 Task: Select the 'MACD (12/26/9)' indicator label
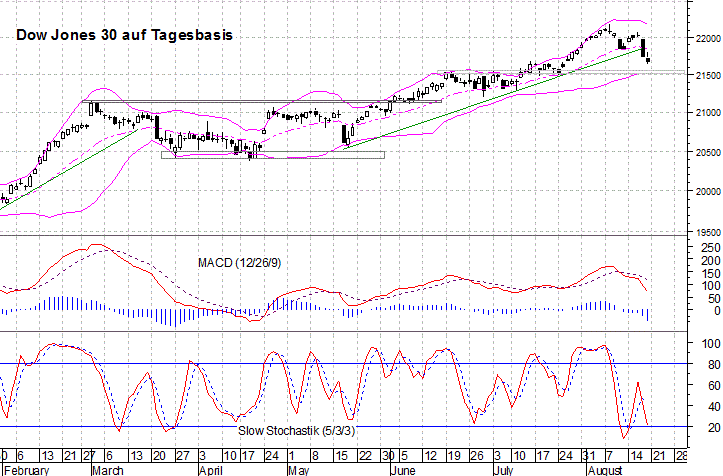coord(239,263)
